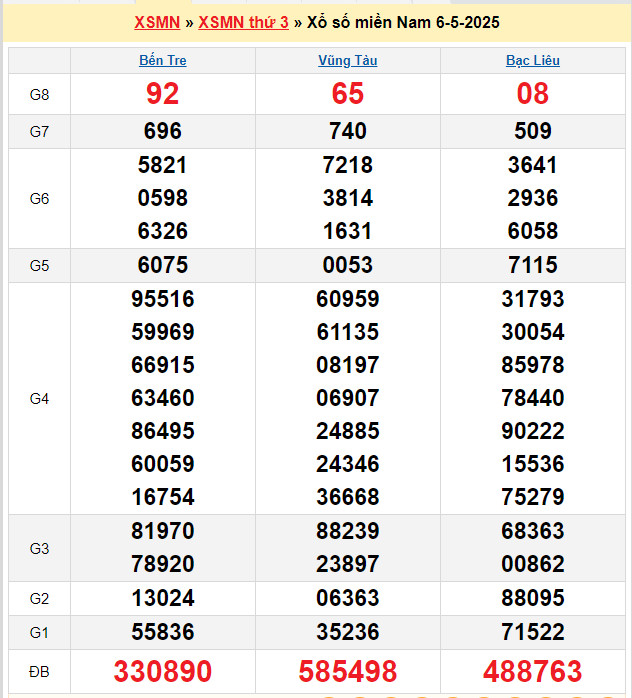
Task: Select G2 result 13024
Action: click(163, 598)
